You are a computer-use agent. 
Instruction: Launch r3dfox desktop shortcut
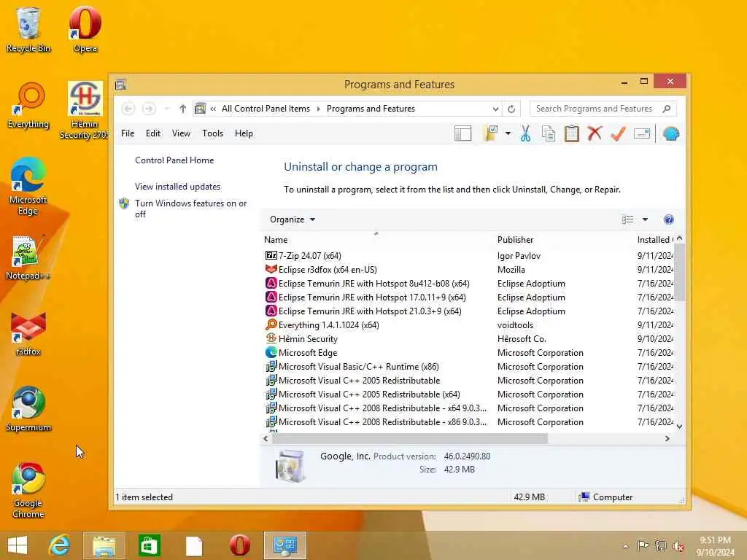pyautogui.click(x=28, y=333)
